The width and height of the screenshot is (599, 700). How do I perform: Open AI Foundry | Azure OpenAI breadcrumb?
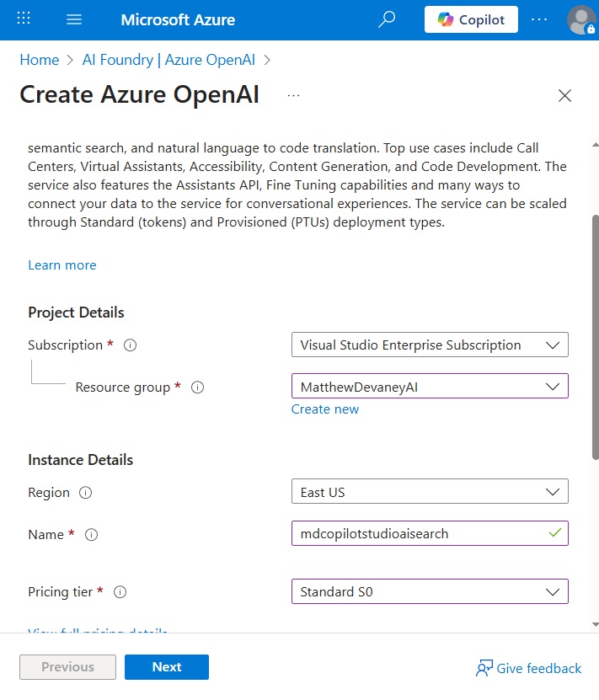168,60
